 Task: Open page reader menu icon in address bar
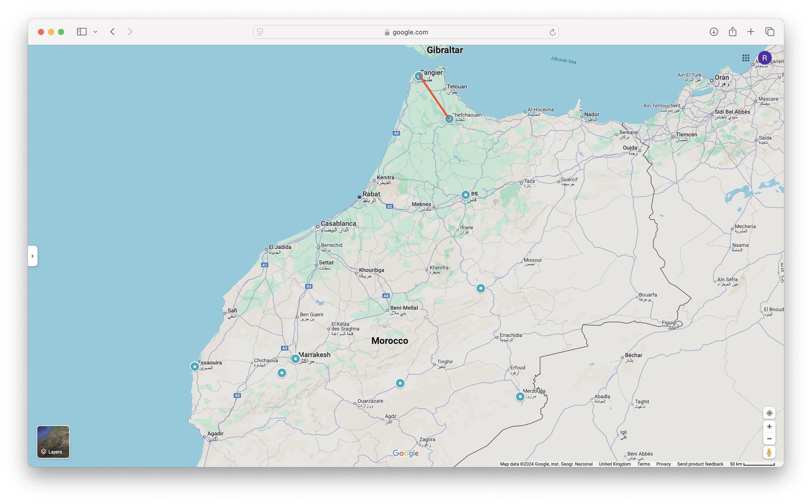tap(260, 32)
